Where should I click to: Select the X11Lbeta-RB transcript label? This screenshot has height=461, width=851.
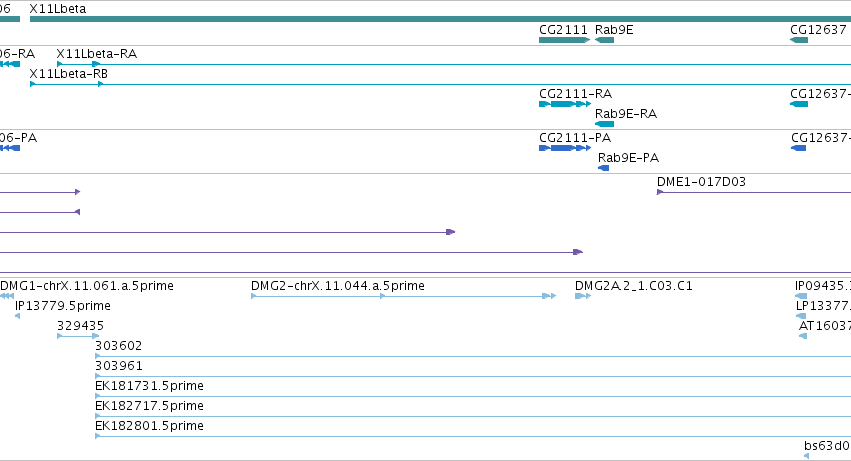(x=68, y=74)
